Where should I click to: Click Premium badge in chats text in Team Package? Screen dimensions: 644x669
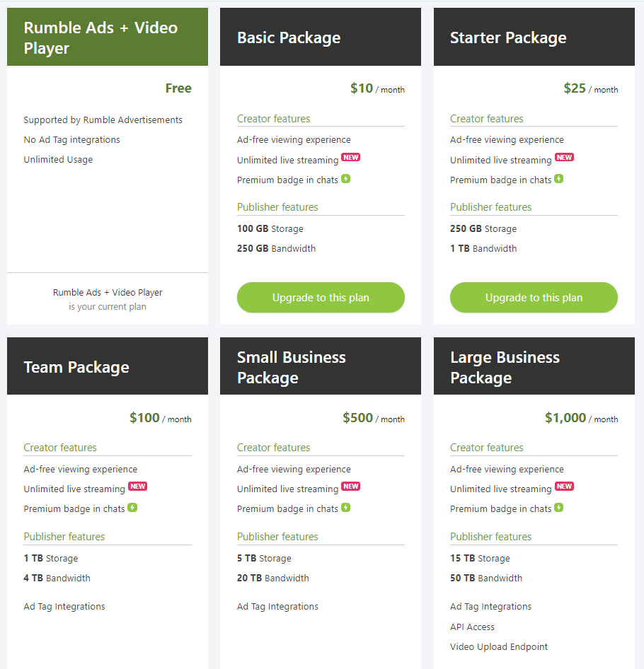[74, 508]
